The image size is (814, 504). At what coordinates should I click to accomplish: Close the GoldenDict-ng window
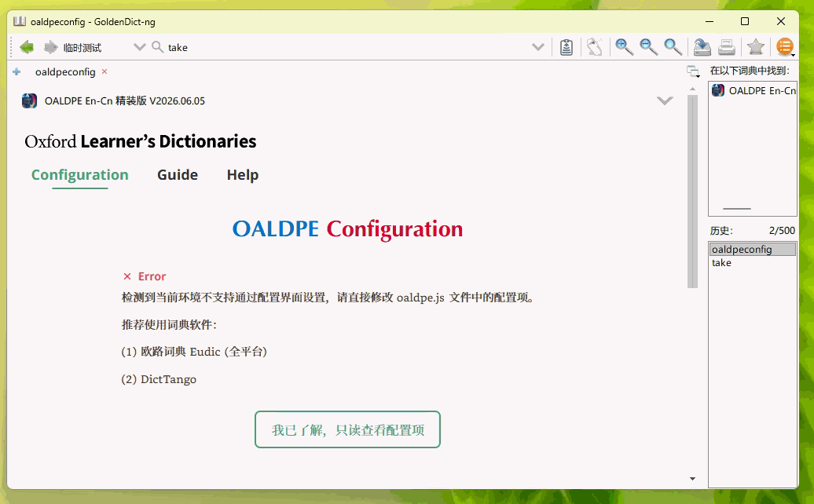(781, 21)
